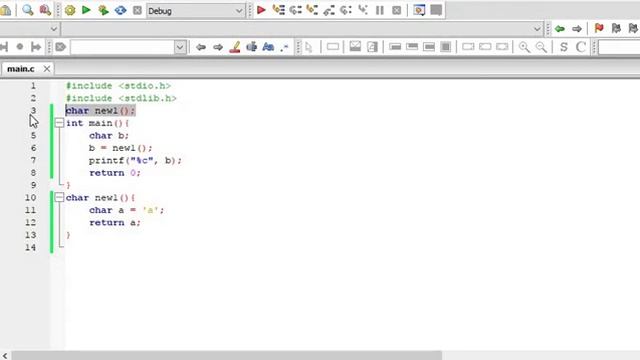Go to previous bookmark flag icon
Image resolution: width=640 pixels, height=360 pixels.
coord(616,28)
